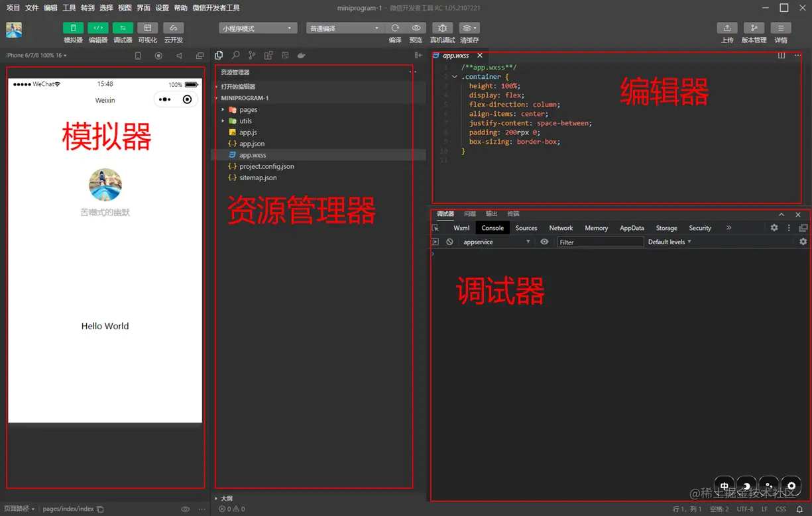Image resolution: width=812 pixels, height=516 pixels.
Task: Open the iPhone 6/7/8 device dropdown
Action: (36, 56)
